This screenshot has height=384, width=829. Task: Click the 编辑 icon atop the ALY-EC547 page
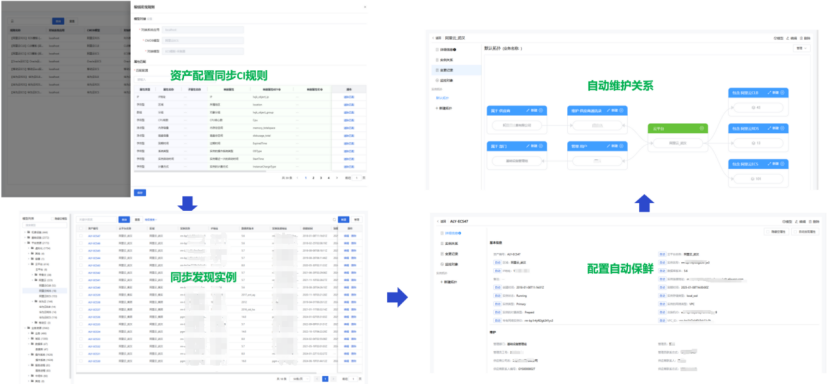pyautogui.click(x=795, y=221)
